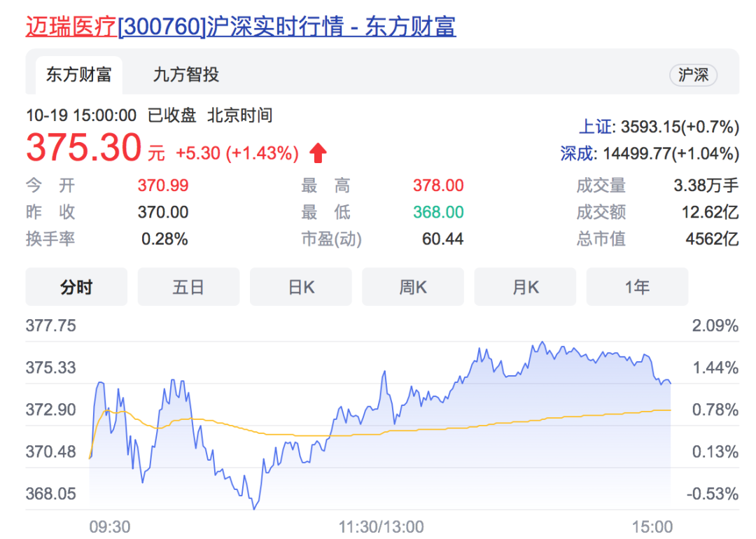Click the 09:30 time axis marker
756x539 pixels.
coord(110,526)
